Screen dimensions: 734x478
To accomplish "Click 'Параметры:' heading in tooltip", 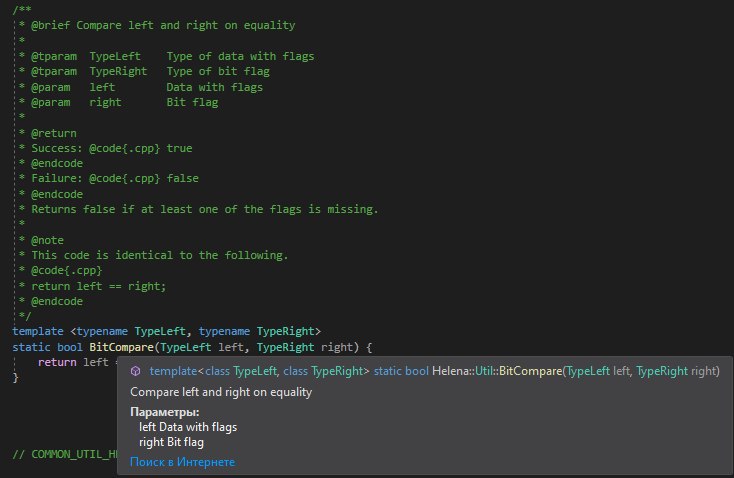I will (165, 412).
